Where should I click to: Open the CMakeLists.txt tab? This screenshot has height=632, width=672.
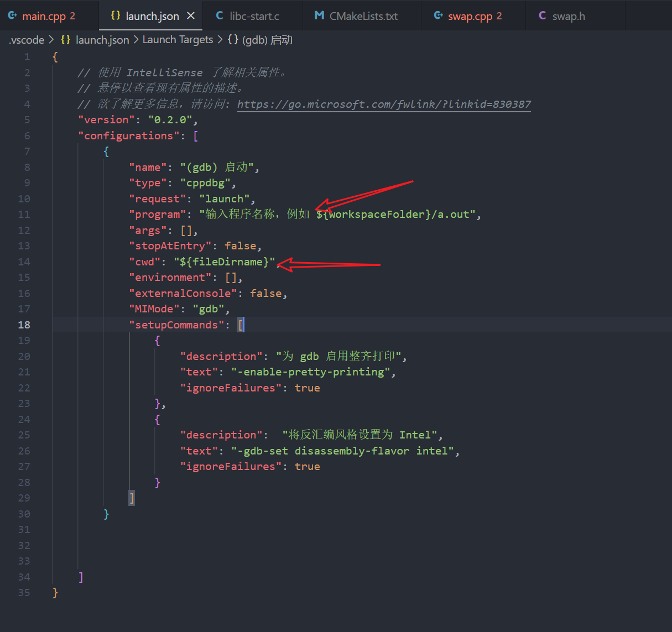tap(363, 16)
